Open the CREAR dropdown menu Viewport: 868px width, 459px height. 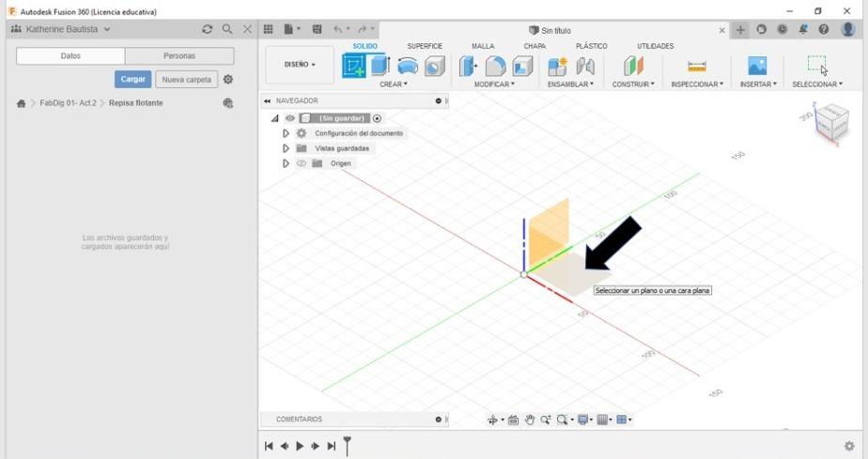[x=393, y=84]
